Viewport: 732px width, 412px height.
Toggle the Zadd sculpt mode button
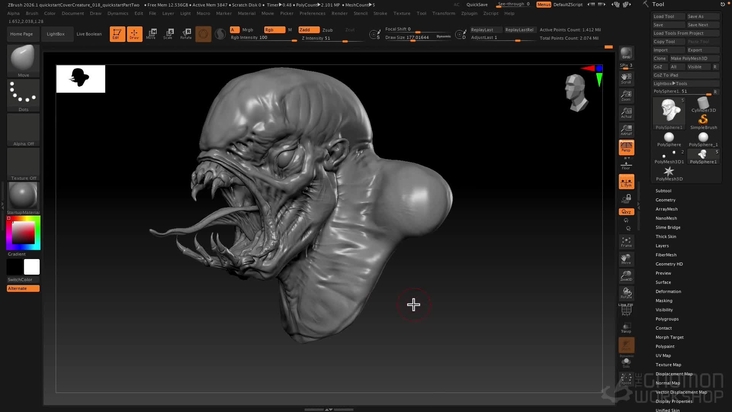coord(309,29)
